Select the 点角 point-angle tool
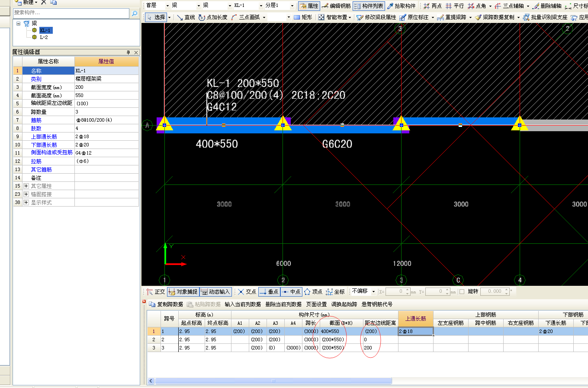This screenshot has height=388, width=588. coord(477,6)
